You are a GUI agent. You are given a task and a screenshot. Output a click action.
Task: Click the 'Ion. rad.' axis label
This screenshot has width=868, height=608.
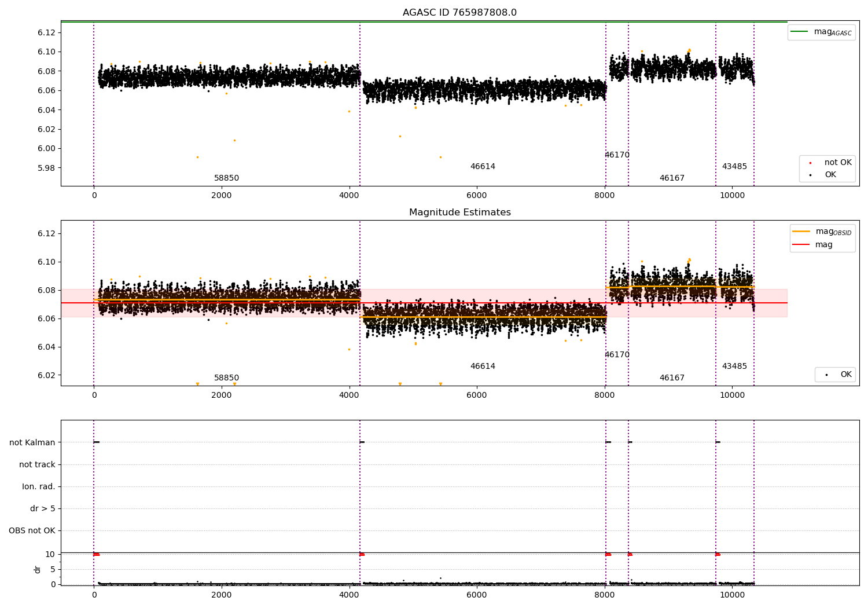pos(39,486)
